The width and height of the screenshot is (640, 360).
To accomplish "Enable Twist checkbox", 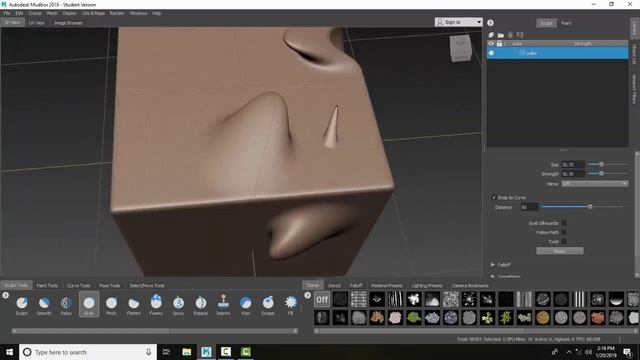I will click(x=564, y=241).
